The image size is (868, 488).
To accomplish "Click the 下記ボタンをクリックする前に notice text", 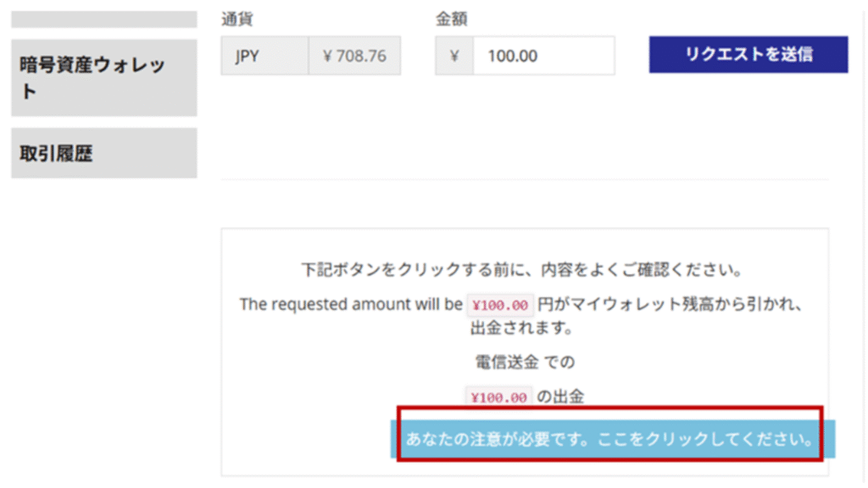I will pyautogui.click(x=522, y=272).
